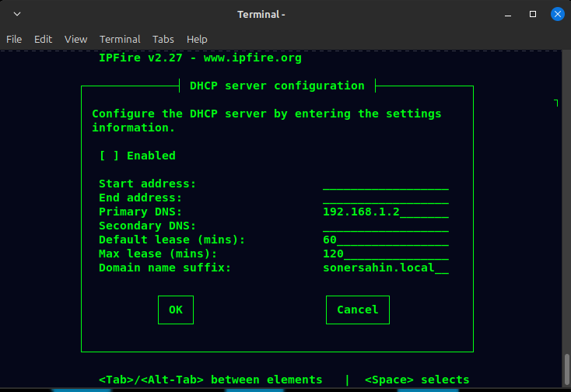Click the Start address label

pos(148,184)
